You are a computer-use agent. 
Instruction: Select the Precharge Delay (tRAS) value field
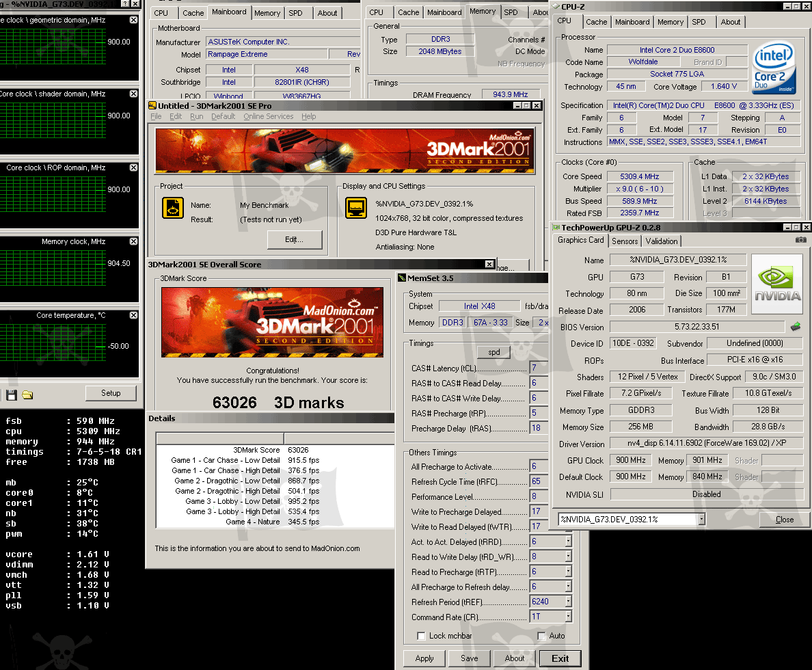point(539,428)
